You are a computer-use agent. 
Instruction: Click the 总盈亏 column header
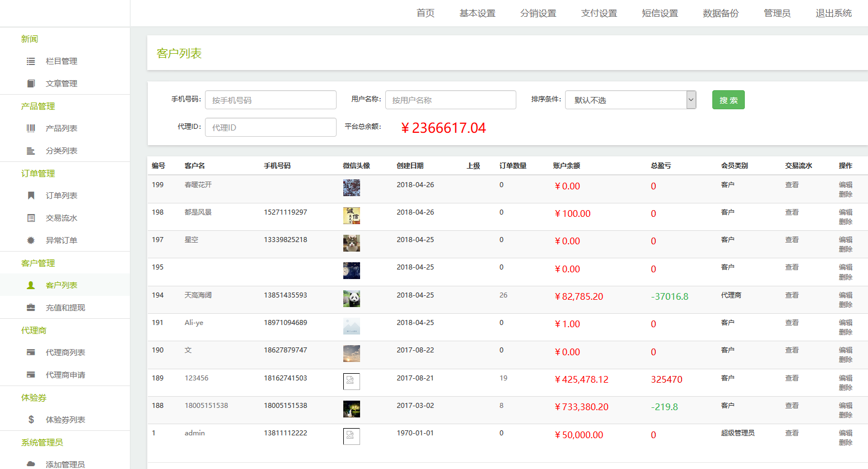[661, 166]
